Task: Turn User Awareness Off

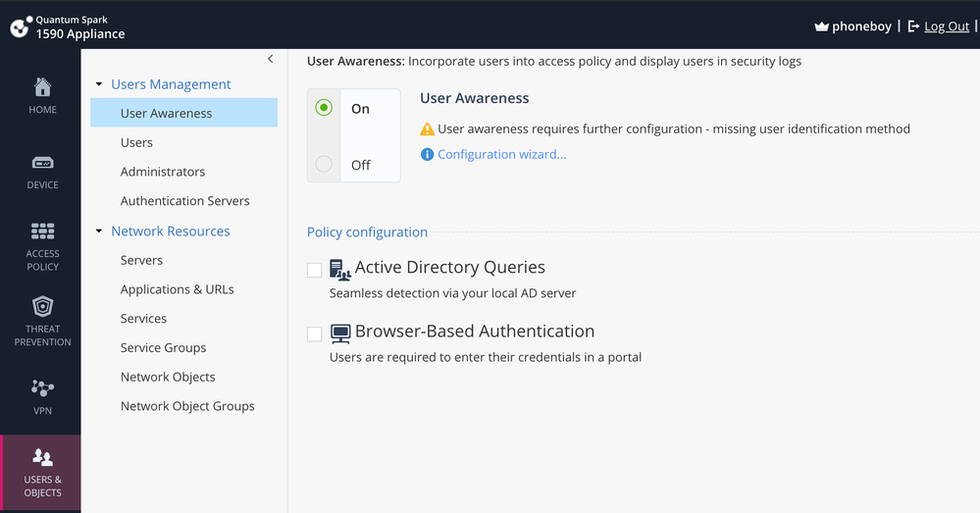Action: [324, 164]
